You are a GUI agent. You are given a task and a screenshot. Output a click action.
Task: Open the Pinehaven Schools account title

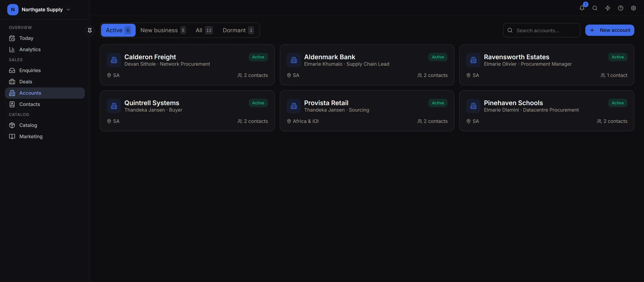coord(513,103)
